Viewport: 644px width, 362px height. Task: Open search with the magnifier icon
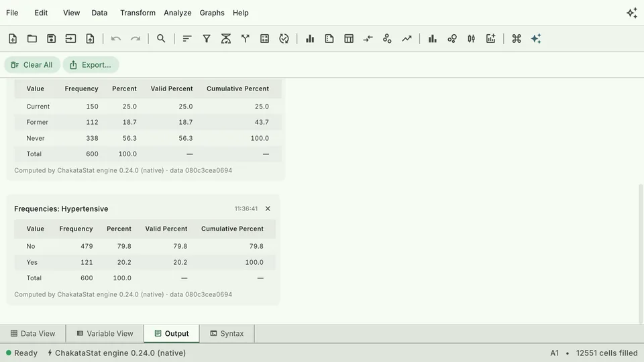tap(161, 39)
